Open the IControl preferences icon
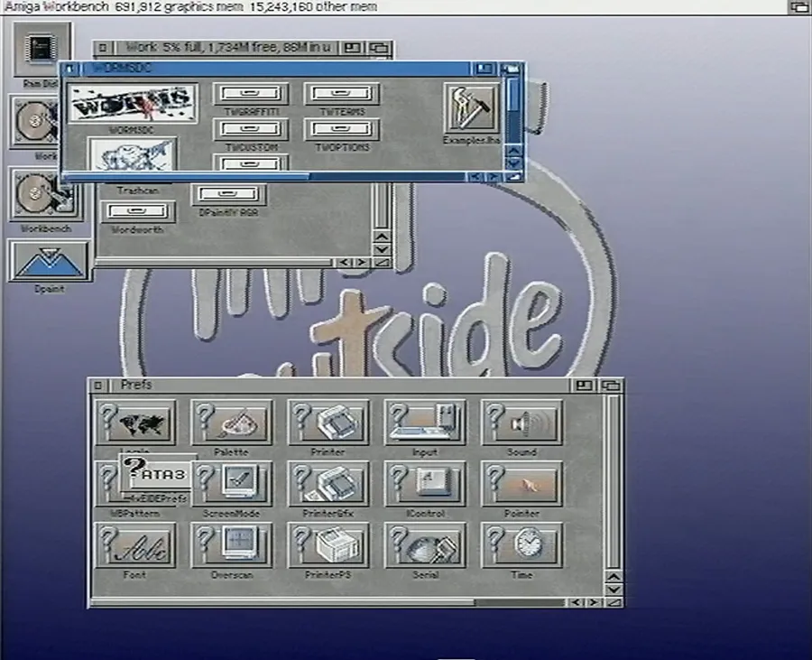 click(425, 484)
